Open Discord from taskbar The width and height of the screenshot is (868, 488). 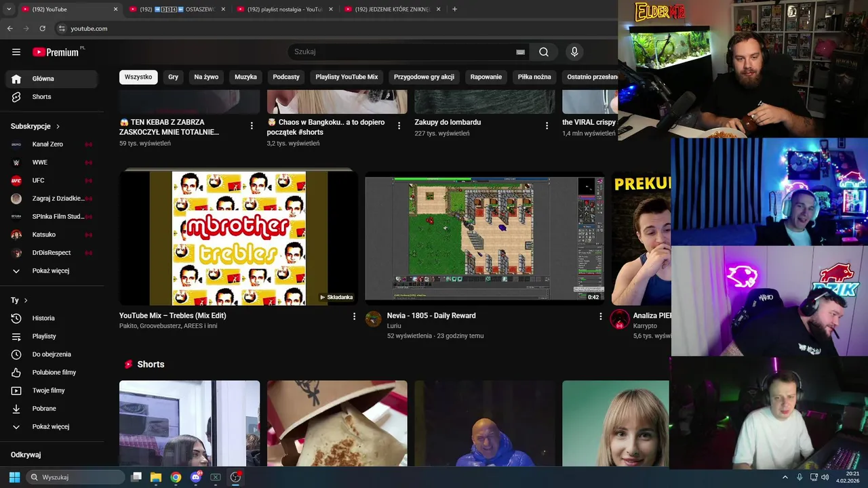pyautogui.click(x=196, y=477)
